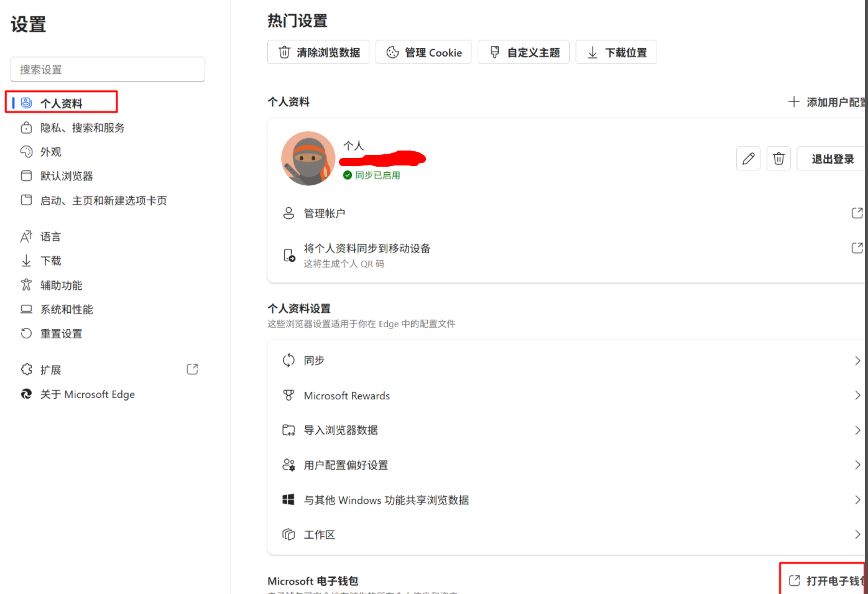
Task: Click the Microsoft 电子钱包 heading
Action: tap(313, 581)
